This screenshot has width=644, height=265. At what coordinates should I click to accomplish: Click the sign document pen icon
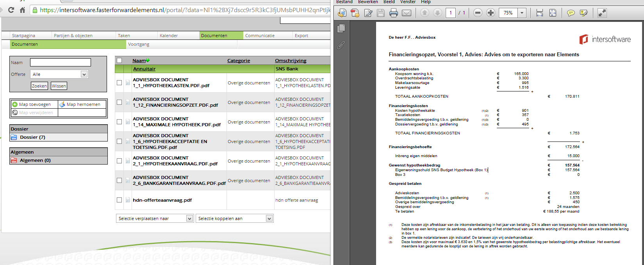tap(368, 13)
